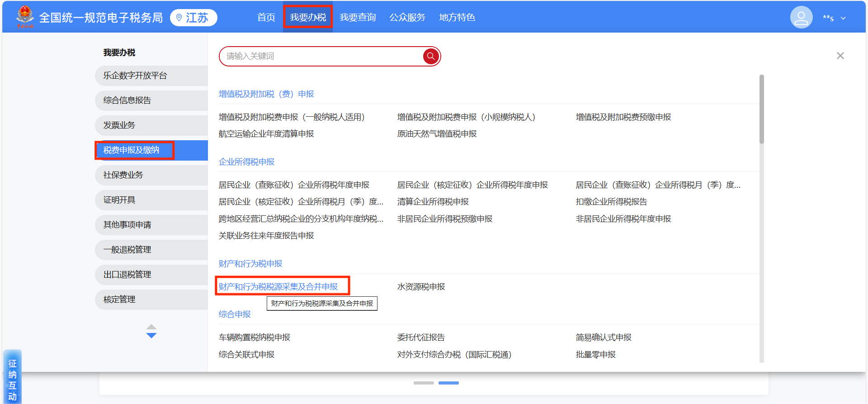Close the menu panel with X icon
This screenshot has width=868, height=404.
pyautogui.click(x=840, y=56)
